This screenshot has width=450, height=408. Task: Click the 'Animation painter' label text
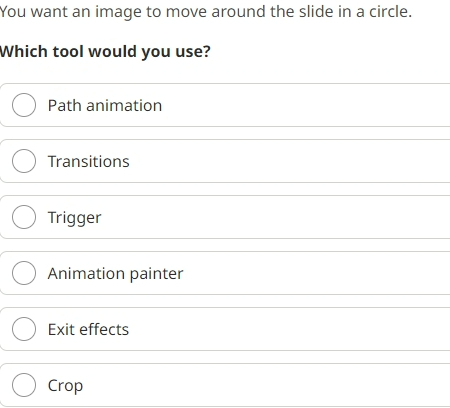coord(116,274)
